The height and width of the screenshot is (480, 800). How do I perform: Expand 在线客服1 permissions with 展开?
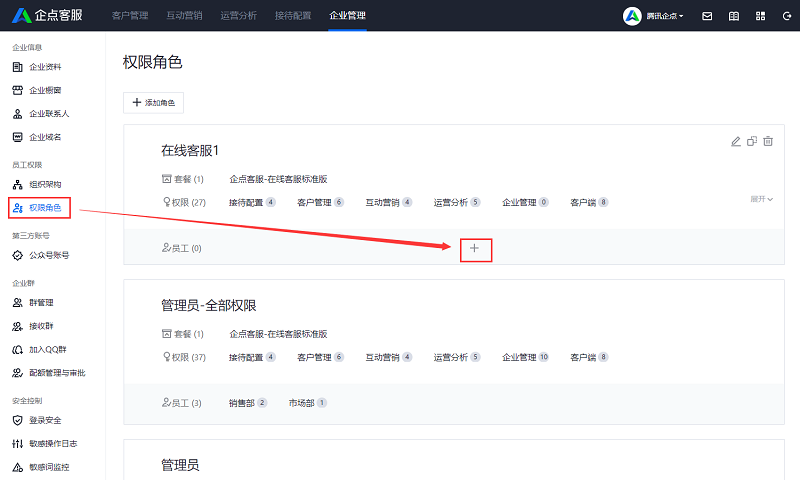point(762,199)
